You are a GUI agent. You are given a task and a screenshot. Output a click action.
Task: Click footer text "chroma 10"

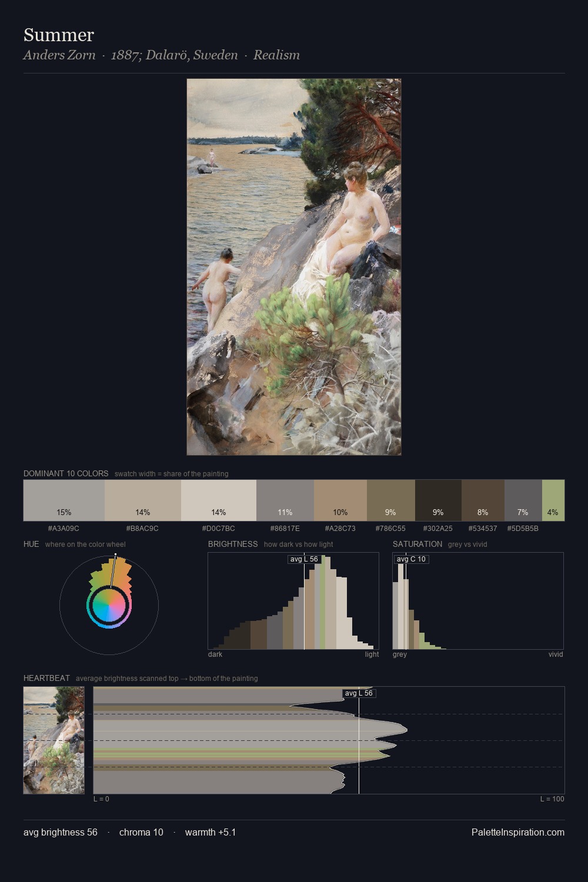(141, 833)
